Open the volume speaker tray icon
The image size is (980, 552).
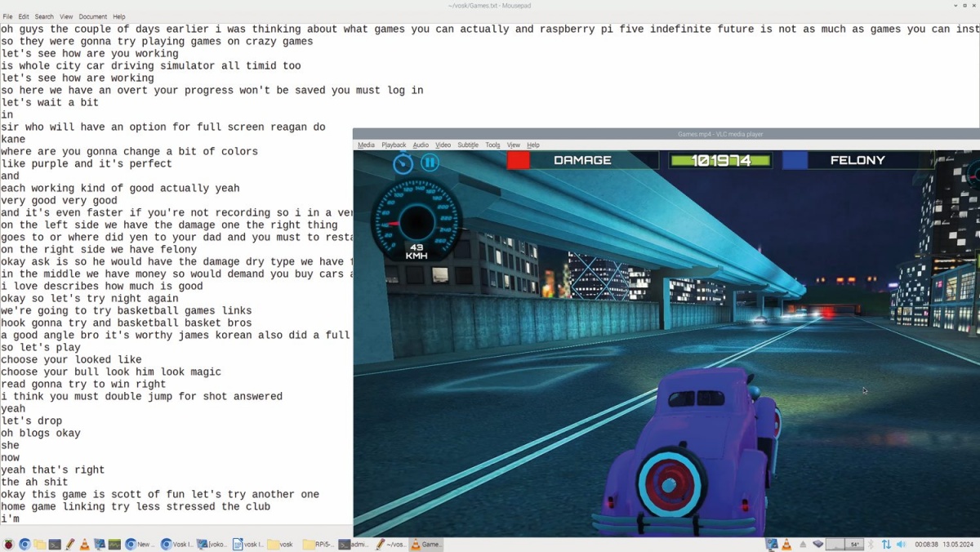pos(901,545)
